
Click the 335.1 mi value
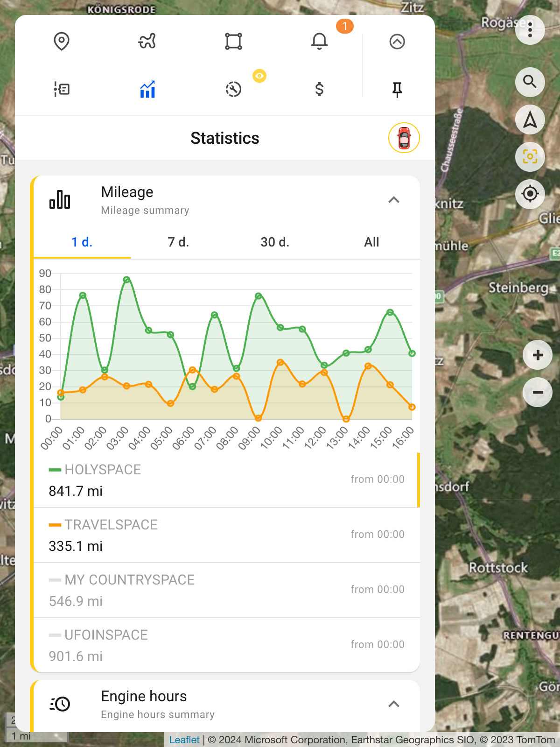(x=76, y=546)
